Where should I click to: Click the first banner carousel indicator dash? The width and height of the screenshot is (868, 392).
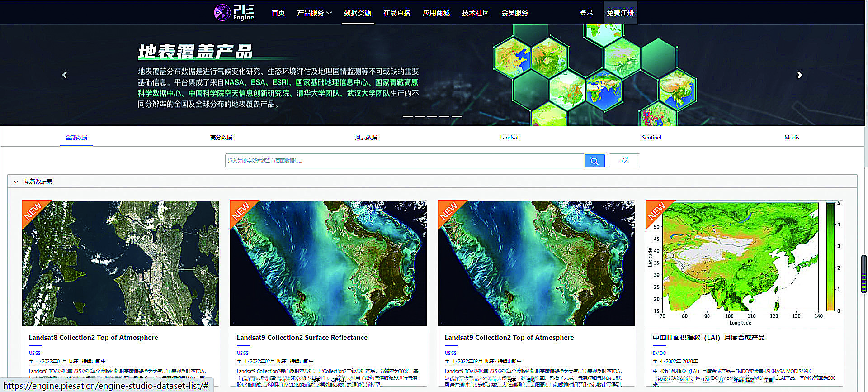coord(408,116)
